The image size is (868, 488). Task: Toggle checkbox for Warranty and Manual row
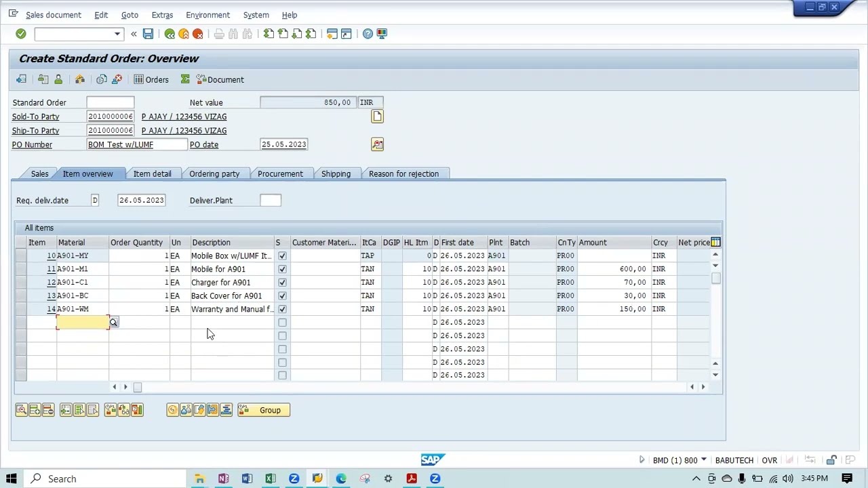click(x=282, y=309)
